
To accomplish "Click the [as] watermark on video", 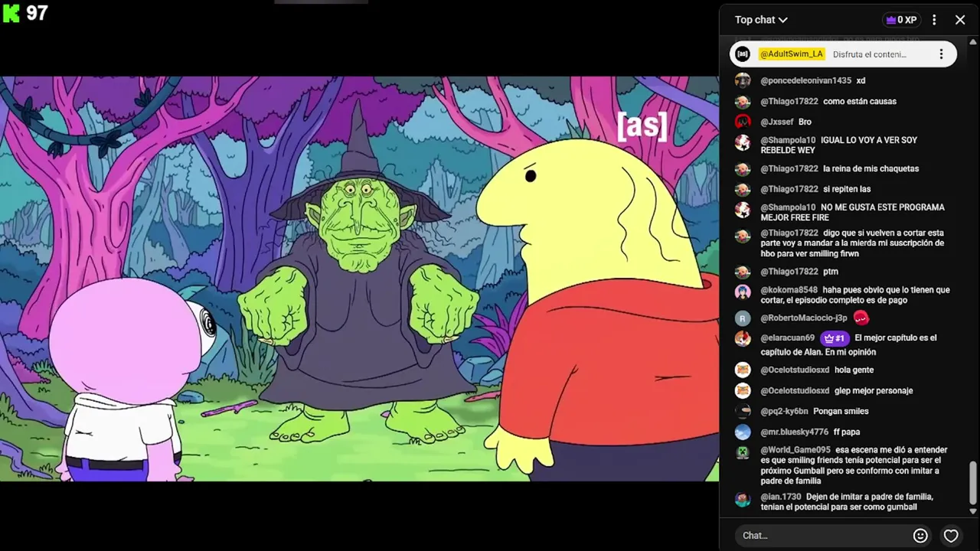I will click(642, 126).
